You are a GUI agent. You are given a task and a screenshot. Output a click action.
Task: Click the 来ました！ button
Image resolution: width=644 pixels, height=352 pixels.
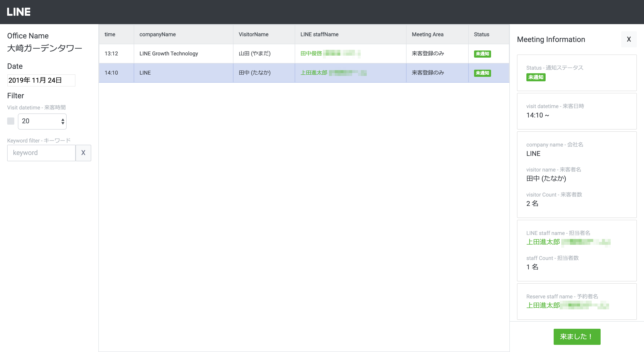point(577,337)
